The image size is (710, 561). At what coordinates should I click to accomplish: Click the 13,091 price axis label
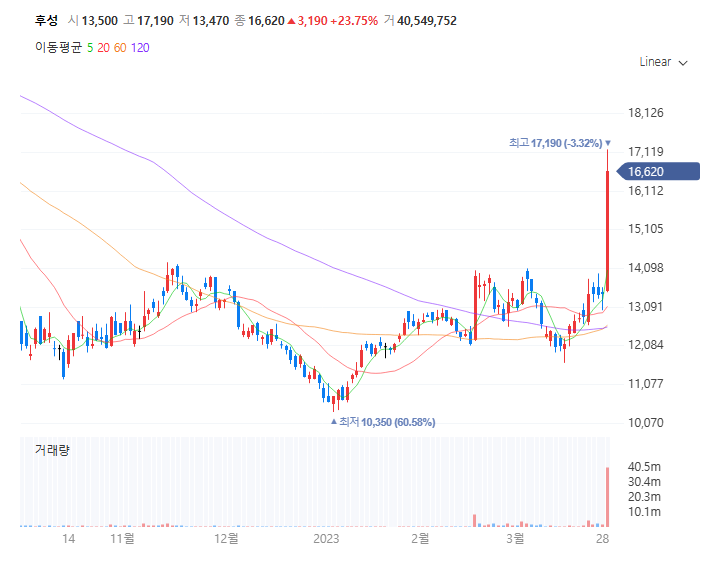645,307
